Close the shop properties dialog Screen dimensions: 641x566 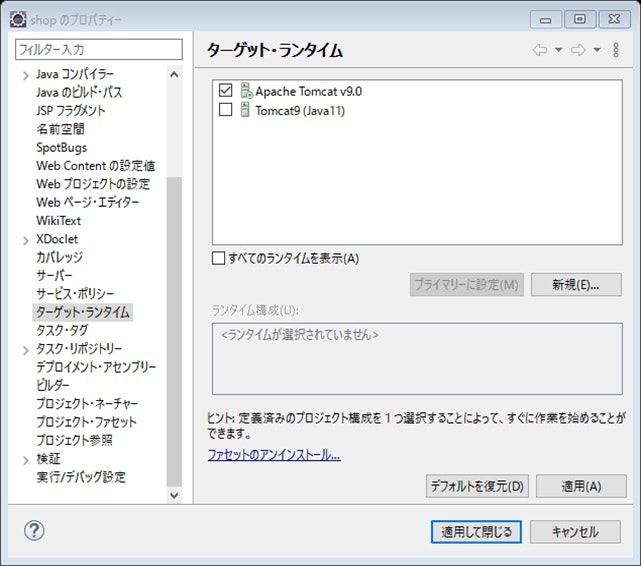(614, 19)
